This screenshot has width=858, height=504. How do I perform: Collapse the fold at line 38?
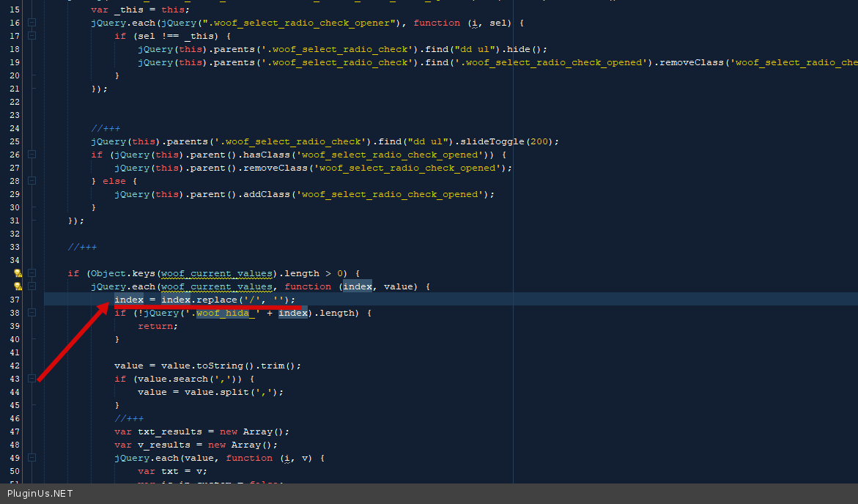coord(32,313)
